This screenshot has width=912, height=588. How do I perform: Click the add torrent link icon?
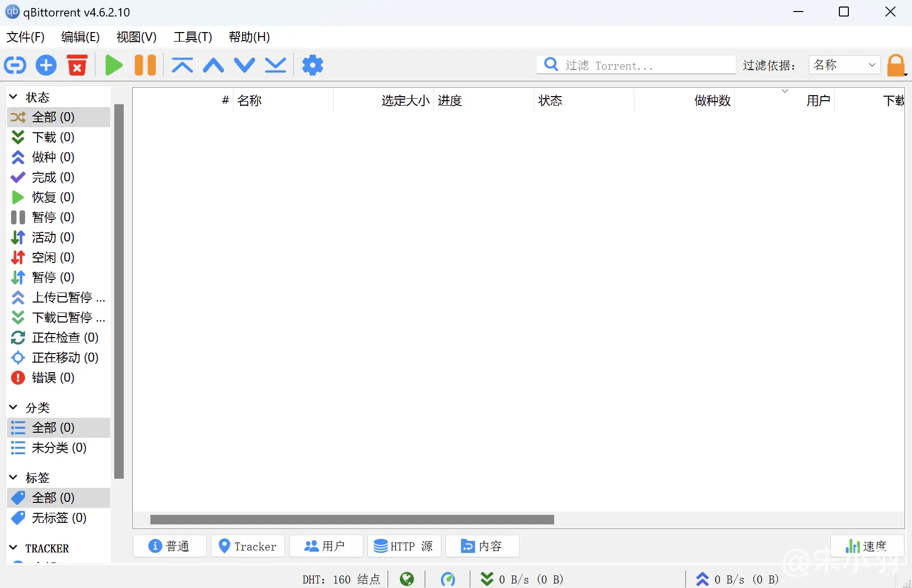[15, 65]
